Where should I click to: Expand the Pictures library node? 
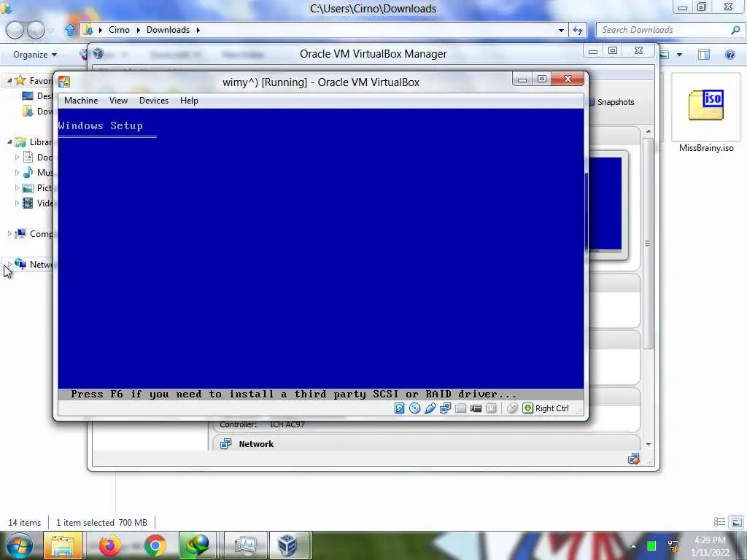tap(18, 187)
